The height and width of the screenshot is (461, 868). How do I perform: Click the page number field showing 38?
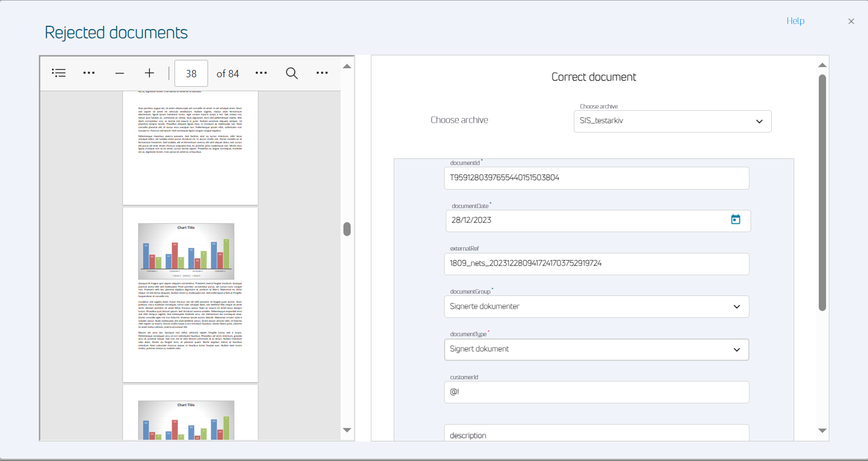tap(191, 73)
